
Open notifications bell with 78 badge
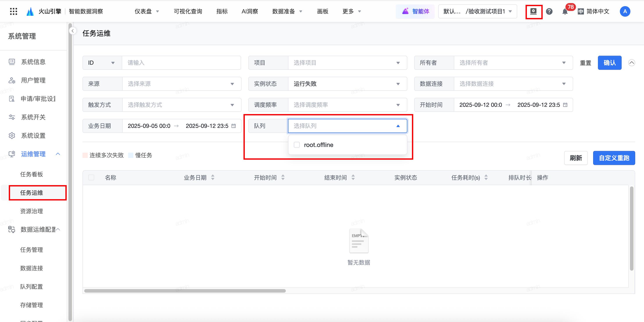[565, 11]
